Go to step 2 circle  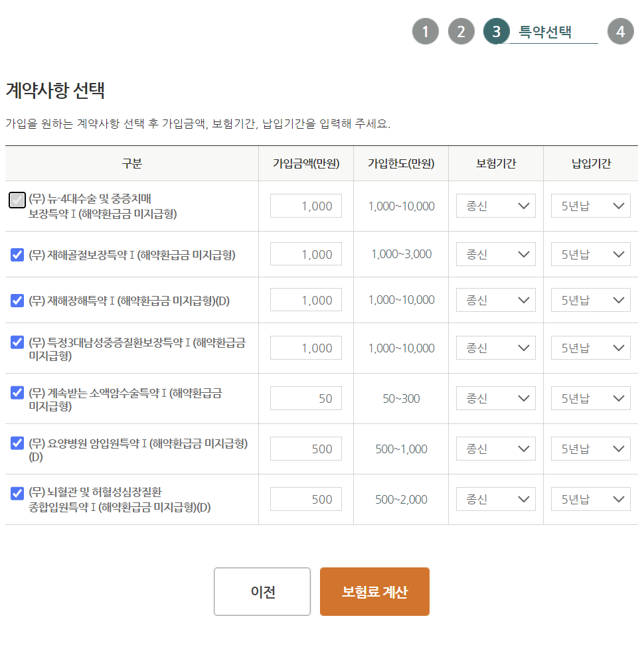coord(461,31)
